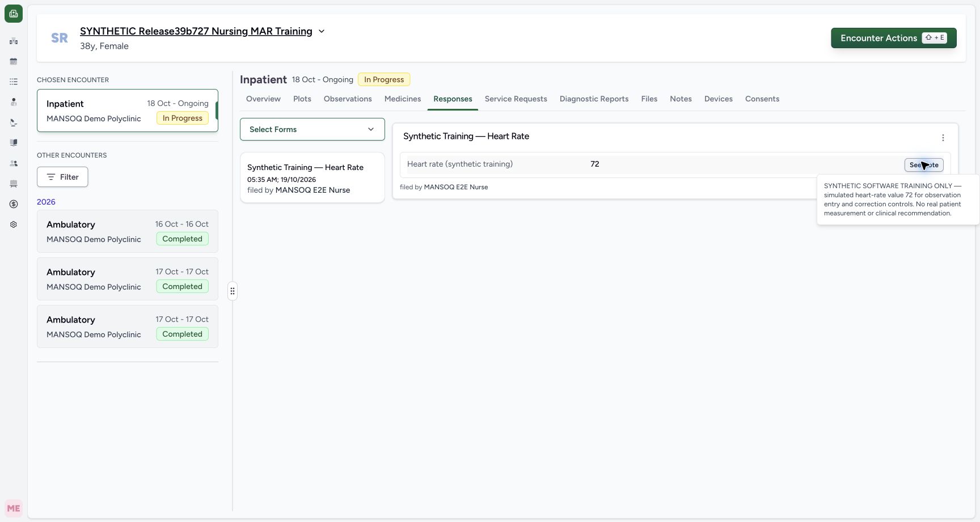The width and height of the screenshot is (980, 522).
Task: Switch to the Medicines tab
Action: pos(403,99)
